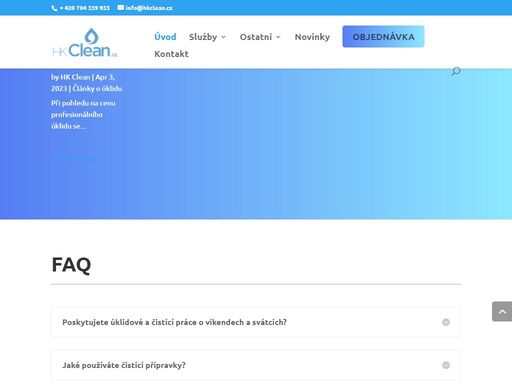This screenshot has width=512, height=384.
Task: Open question about víkendech a svátcích
Action: tap(174, 322)
